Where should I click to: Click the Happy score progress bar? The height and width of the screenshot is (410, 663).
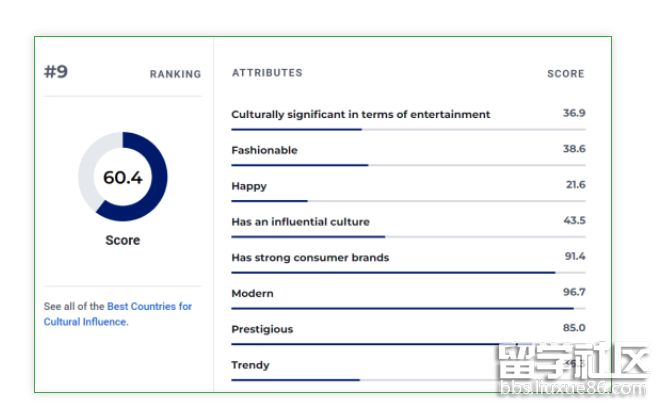click(269, 200)
